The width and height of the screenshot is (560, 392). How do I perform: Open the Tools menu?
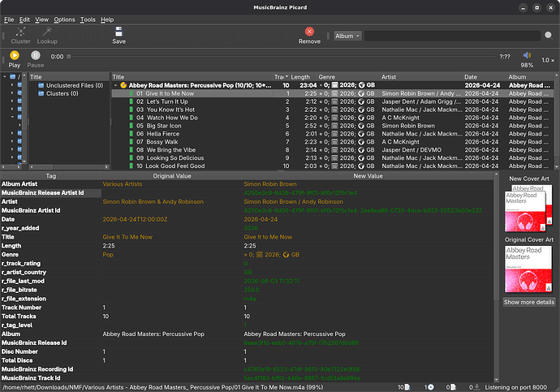pyautogui.click(x=88, y=19)
